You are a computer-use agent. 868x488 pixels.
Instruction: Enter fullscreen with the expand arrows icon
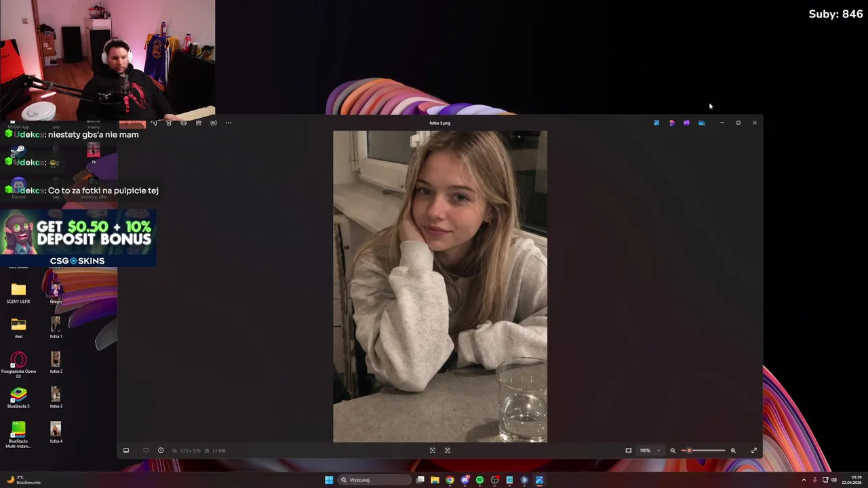[754, 450]
